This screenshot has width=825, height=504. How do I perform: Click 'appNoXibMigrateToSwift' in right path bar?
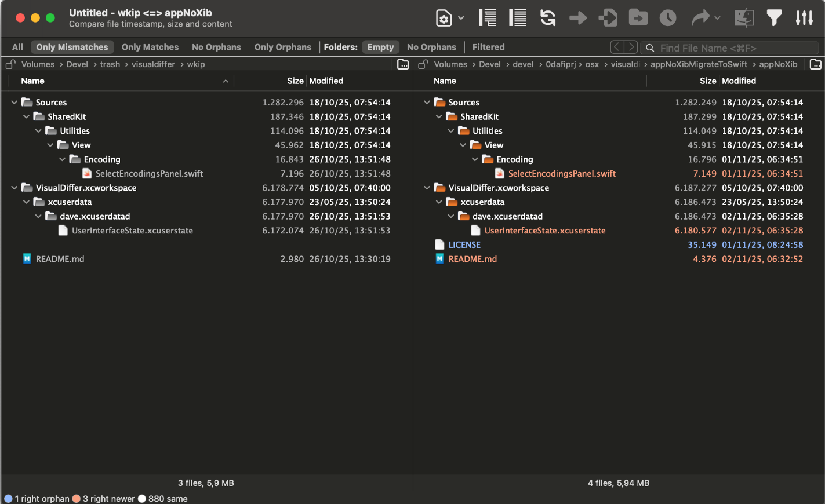point(699,64)
